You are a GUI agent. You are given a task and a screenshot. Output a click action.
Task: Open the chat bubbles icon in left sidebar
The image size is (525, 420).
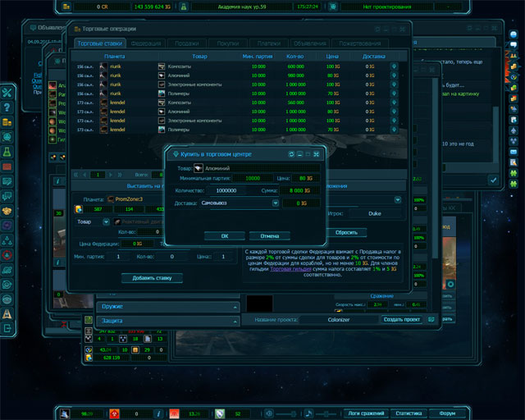click(7, 196)
